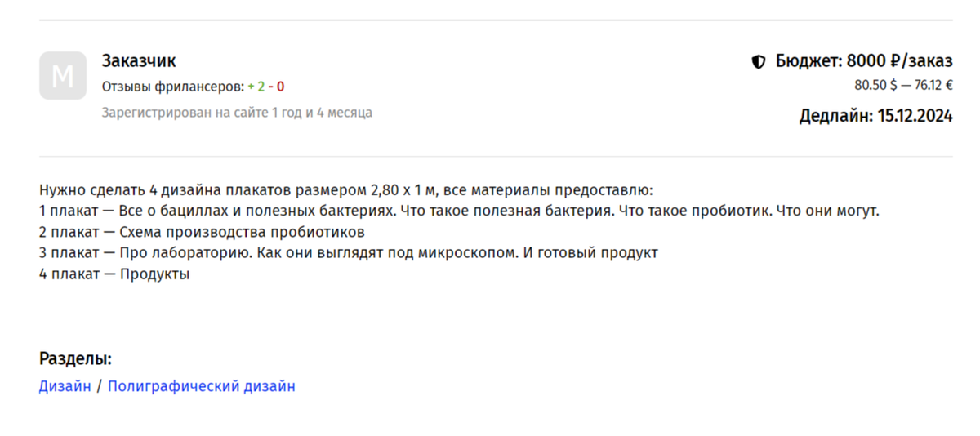980x436 pixels.
Task: Click the 80.50 $ — 76.12 € conversion
Action: point(903,85)
